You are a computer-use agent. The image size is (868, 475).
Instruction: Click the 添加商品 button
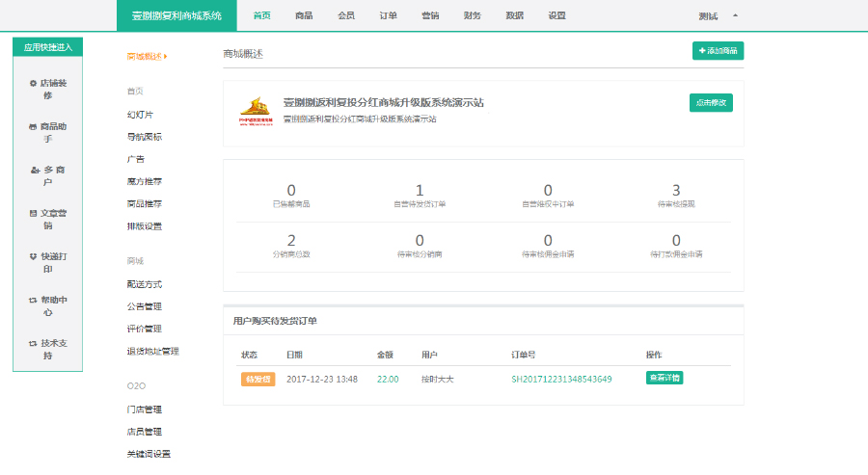coord(718,51)
